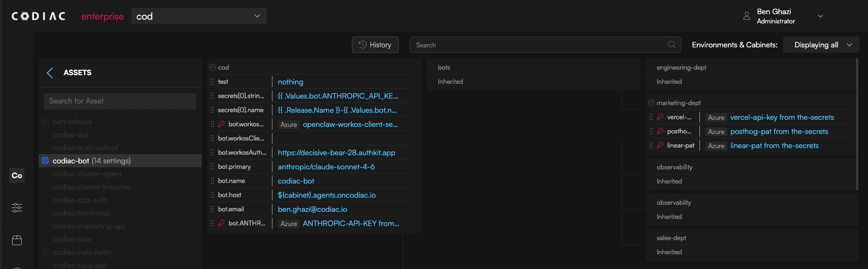The height and width of the screenshot is (269, 868).
Task: Expand the codiac-auth-callout asset
Action: (x=46, y=148)
